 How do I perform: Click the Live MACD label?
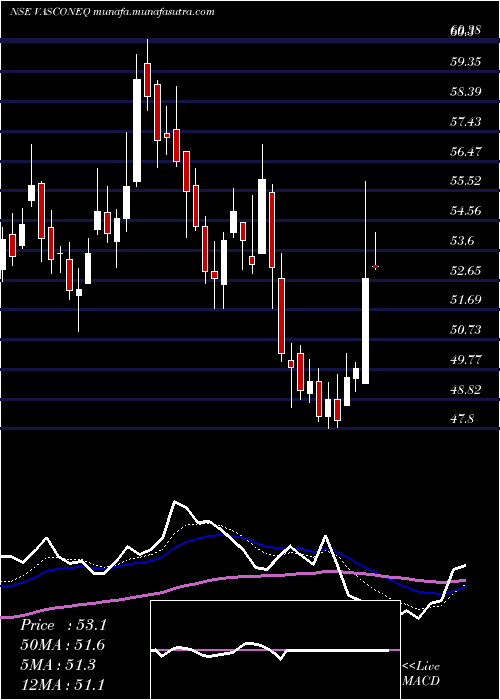point(421,674)
